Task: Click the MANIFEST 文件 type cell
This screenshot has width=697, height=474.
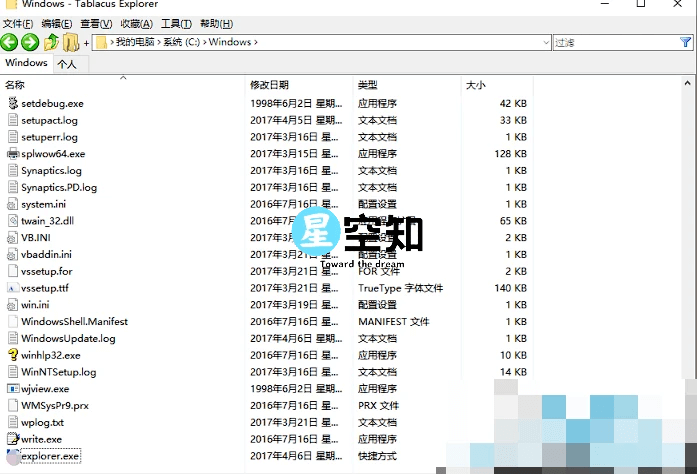Action: point(394,321)
